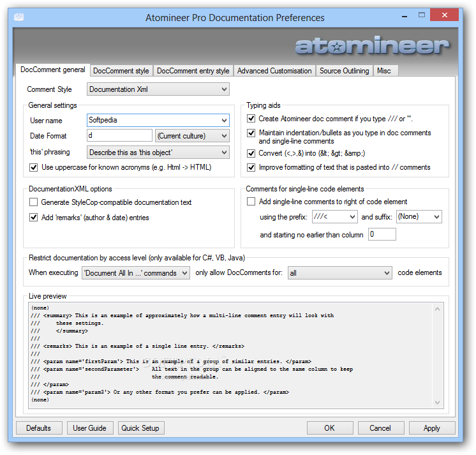Launch Quick Setup
Screen dimensions: 476x455
pos(141,428)
